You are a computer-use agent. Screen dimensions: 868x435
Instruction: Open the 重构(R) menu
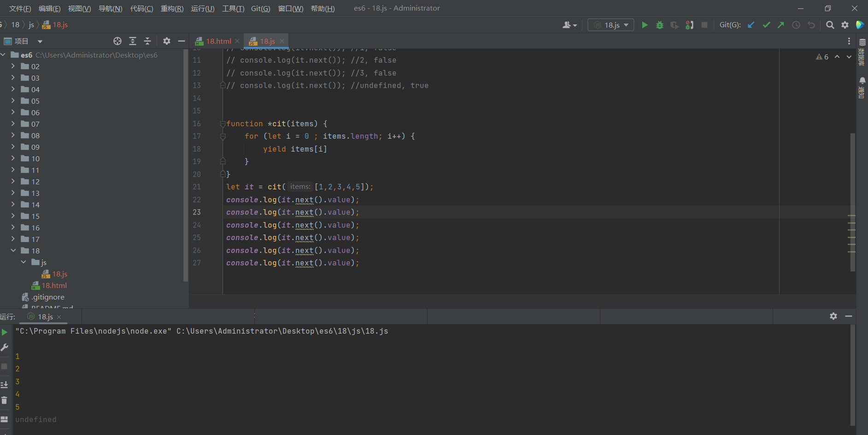pos(172,8)
